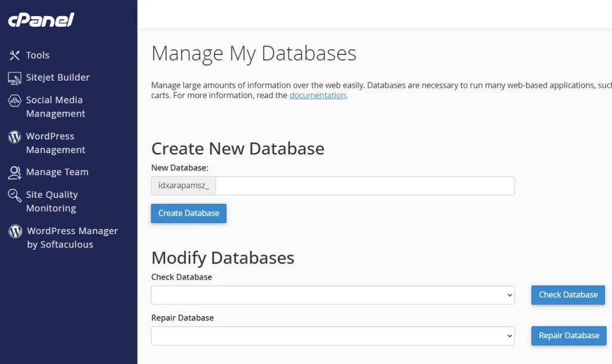Select the WordPress Management logo icon
The height and width of the screenshot is (364, 612).
point(14,137)
